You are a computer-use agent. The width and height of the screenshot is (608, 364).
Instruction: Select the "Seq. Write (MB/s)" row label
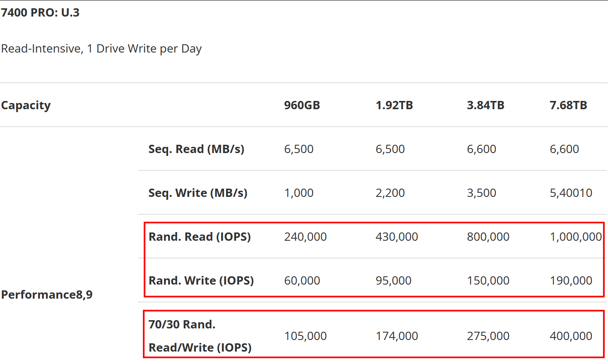[198, 193]
